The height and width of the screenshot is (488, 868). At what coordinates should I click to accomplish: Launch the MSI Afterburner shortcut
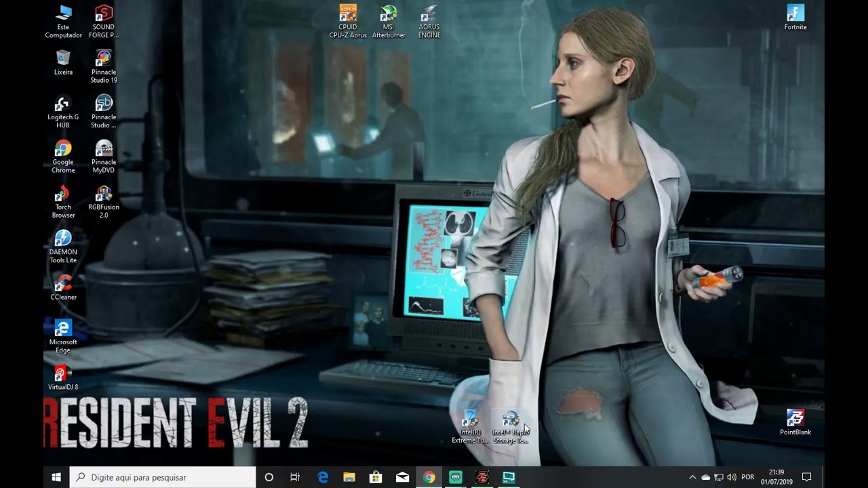[x=389, y=22]
